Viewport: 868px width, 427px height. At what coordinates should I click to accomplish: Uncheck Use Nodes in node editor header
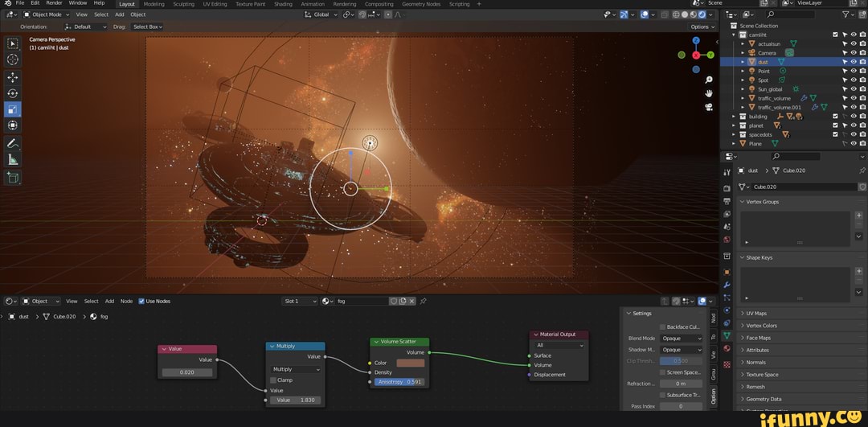coord(142,302)
